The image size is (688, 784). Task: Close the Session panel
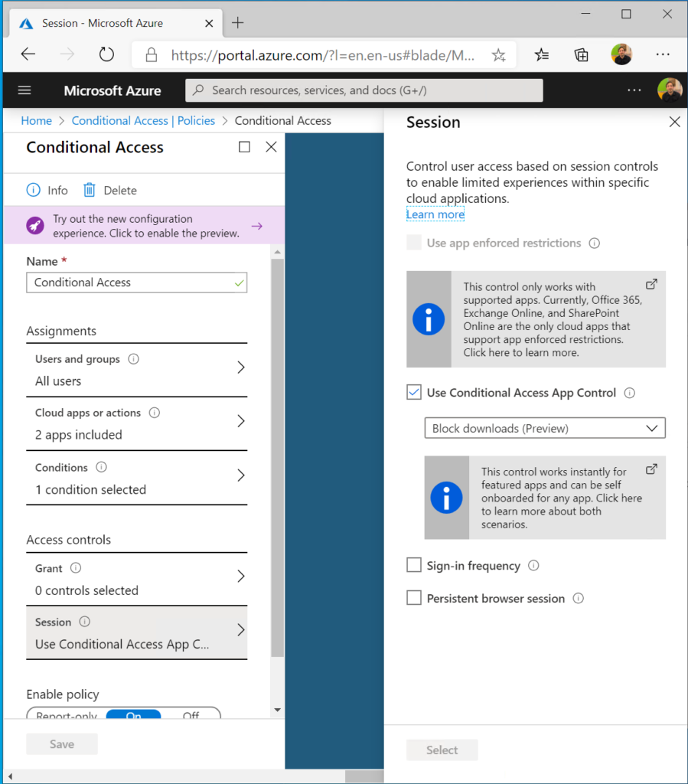click(x=674, y=122)
